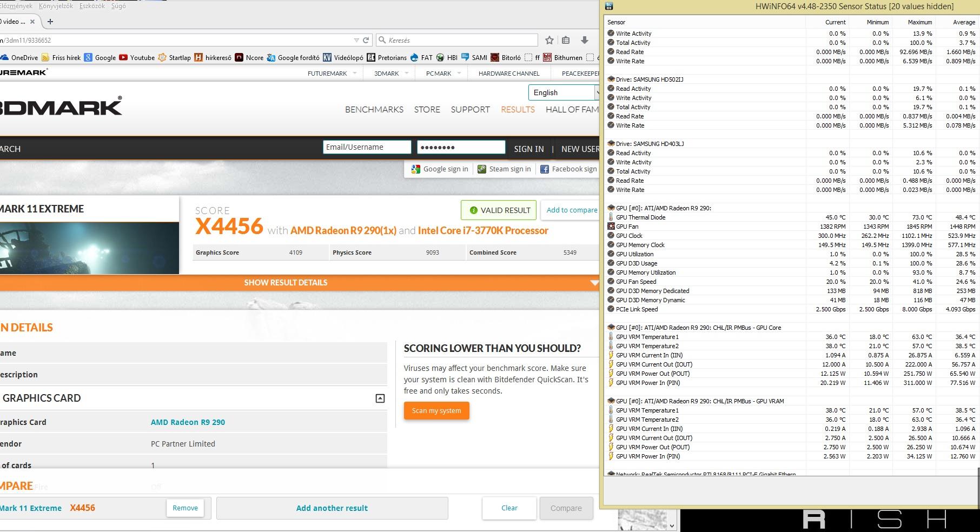This screenshot has height=532, width=980.
Task: Click Scan my system button
Action: tap(436, 410)
